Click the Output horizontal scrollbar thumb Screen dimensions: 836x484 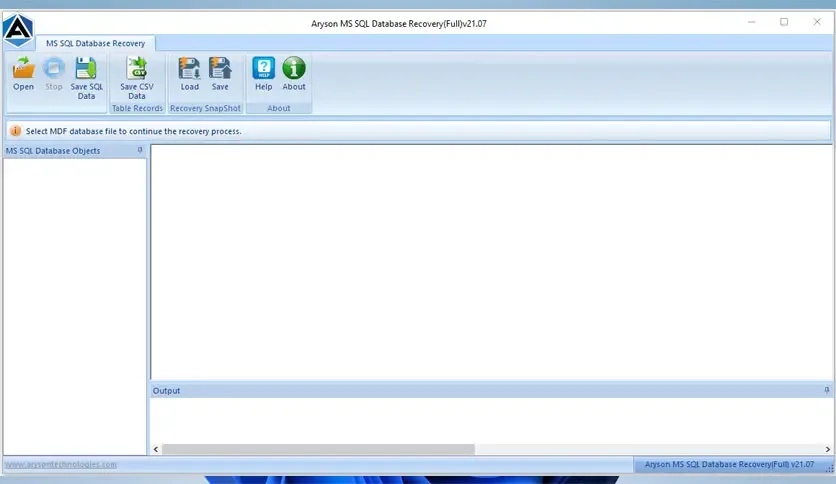pyautogui.click(x=318, y=449)
